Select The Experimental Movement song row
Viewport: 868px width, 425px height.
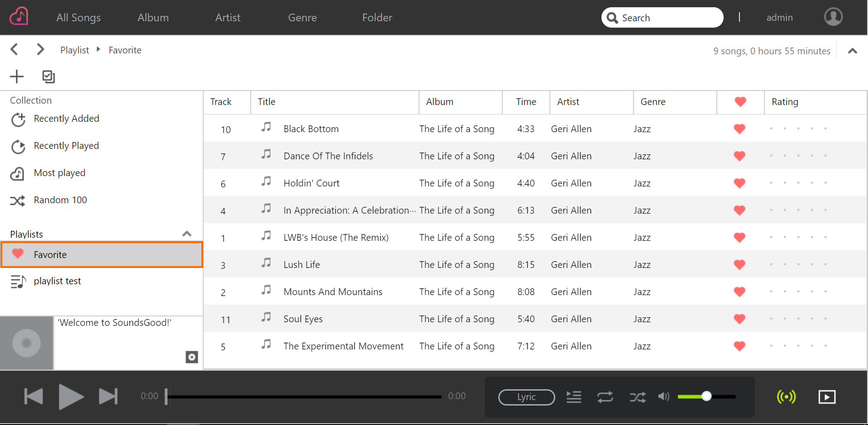(x=535, y=346)
